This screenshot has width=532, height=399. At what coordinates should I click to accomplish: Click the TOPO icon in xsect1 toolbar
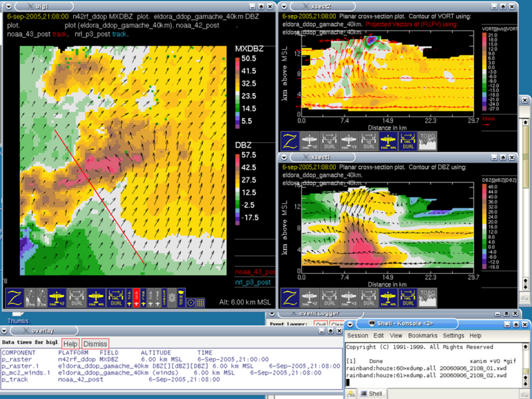[x=428, y=298]
